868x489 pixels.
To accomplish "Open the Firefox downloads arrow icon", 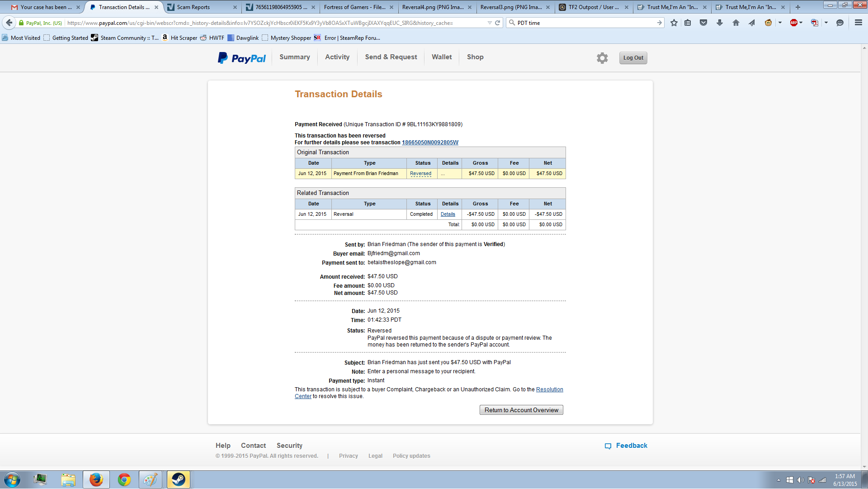I will tap(719, 23).
